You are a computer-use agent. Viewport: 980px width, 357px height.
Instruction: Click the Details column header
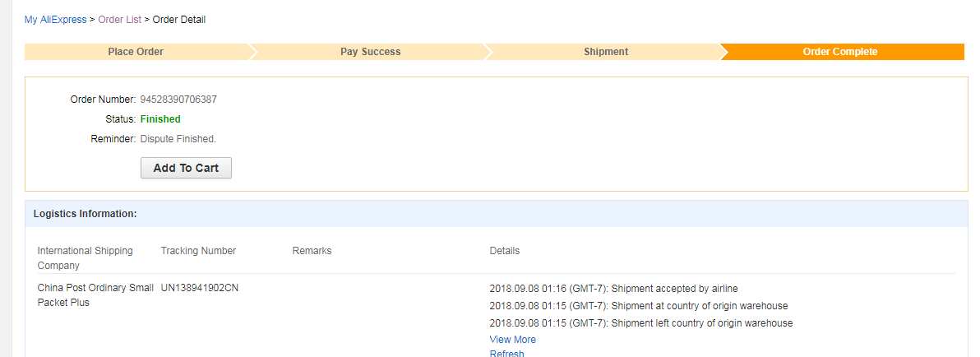pos(504,251)
